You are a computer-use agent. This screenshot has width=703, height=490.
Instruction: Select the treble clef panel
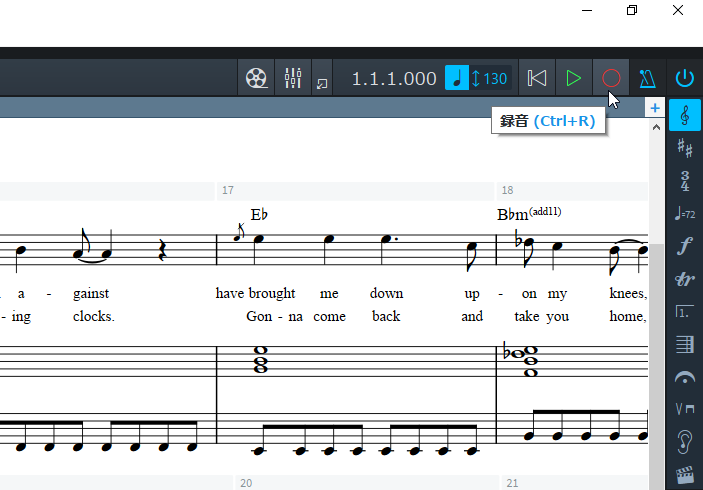[685, 115]
